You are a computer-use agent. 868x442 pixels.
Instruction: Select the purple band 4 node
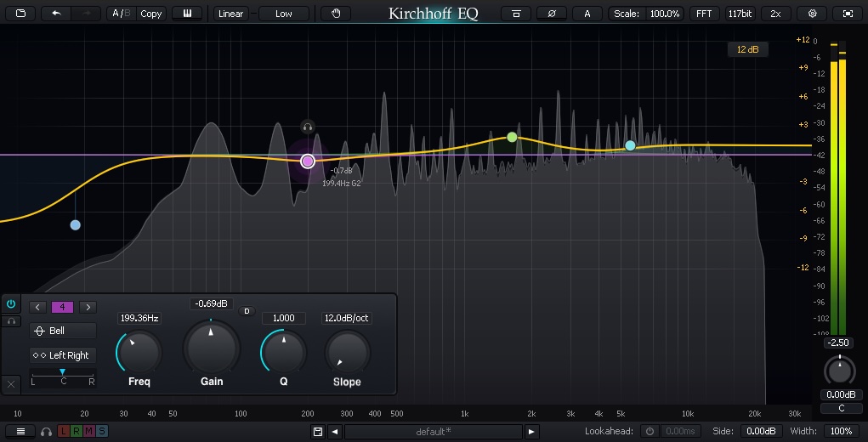coord(308,161)
